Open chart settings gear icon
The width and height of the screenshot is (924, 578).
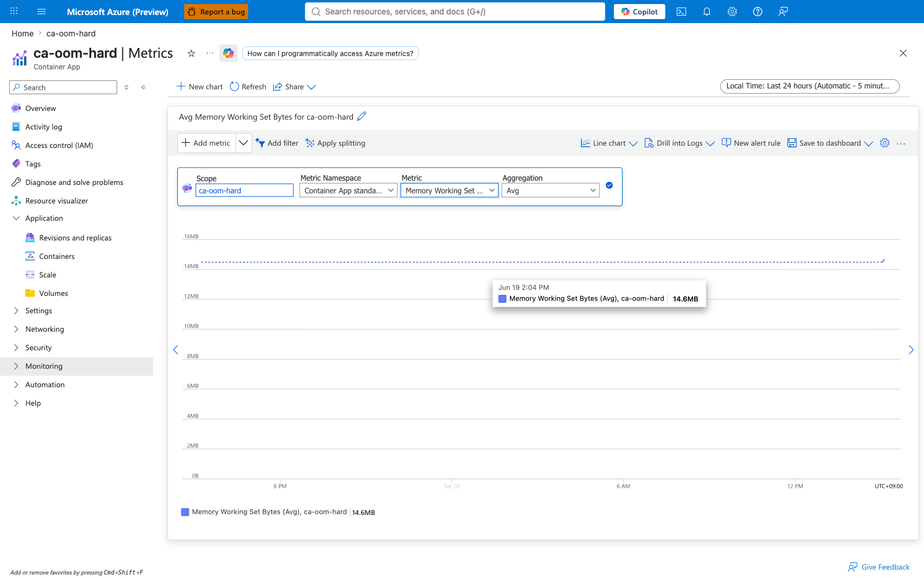point(885,143)
